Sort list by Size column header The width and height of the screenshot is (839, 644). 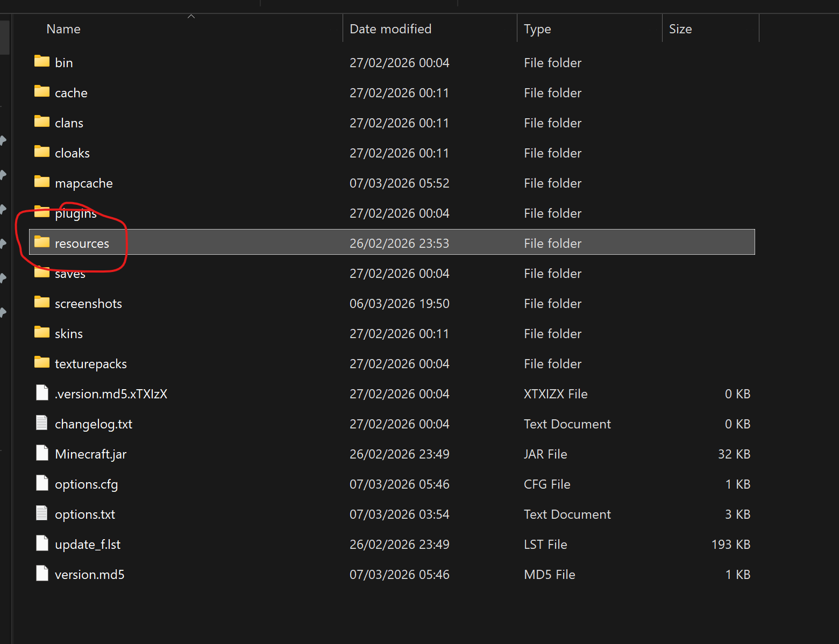680,29
